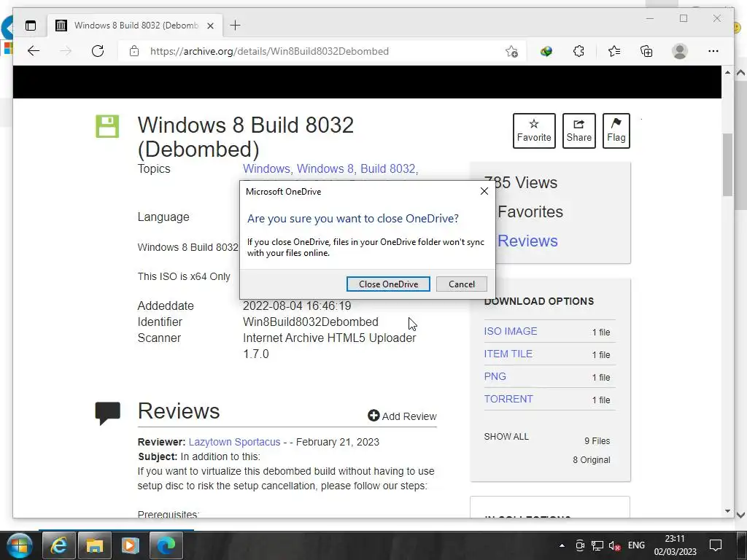Click the Edge tab actions icon
Screen dimensions: 747x560
[31, 26]
